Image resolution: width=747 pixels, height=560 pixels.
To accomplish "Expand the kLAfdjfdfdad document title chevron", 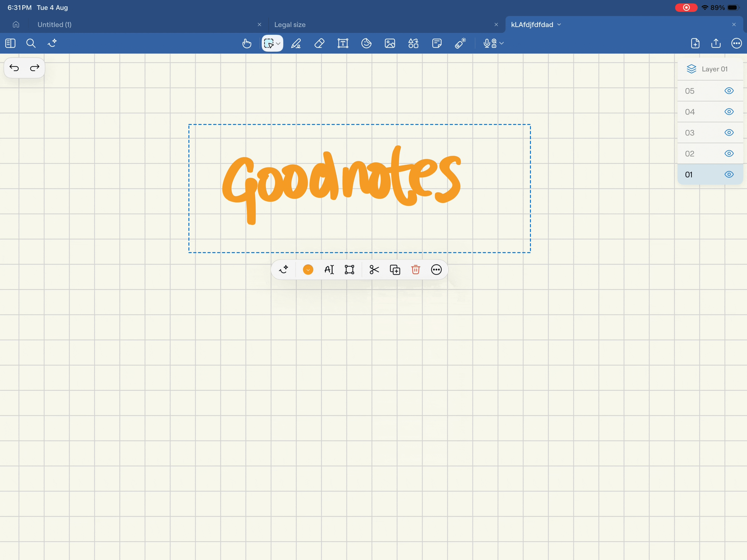I will (559, 24).
